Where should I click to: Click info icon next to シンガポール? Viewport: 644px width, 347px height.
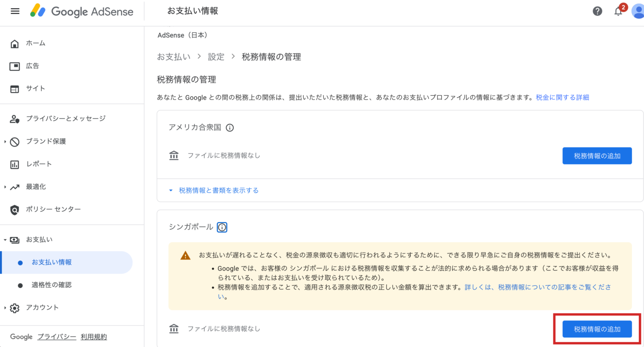(222, 227)
